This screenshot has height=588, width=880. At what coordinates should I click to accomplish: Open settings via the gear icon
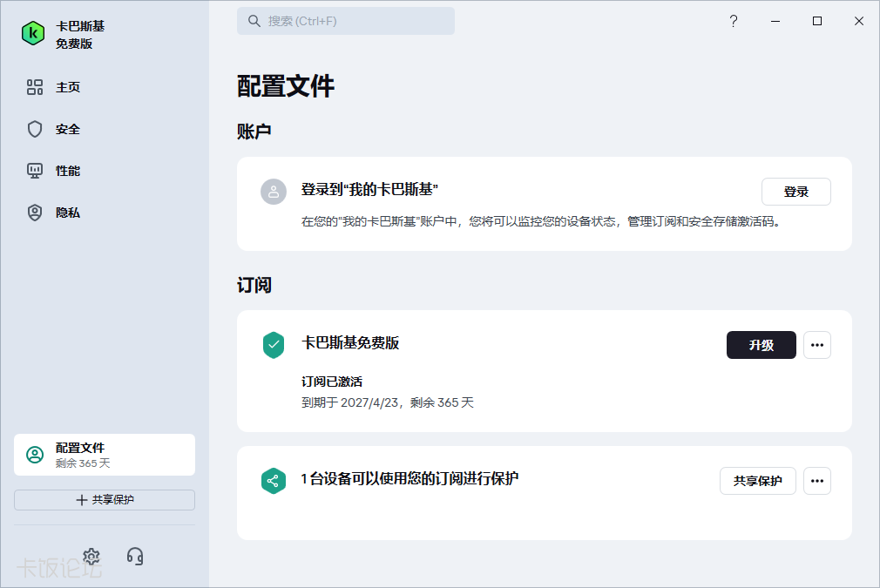pyautogui.click(x=91, y=557)
